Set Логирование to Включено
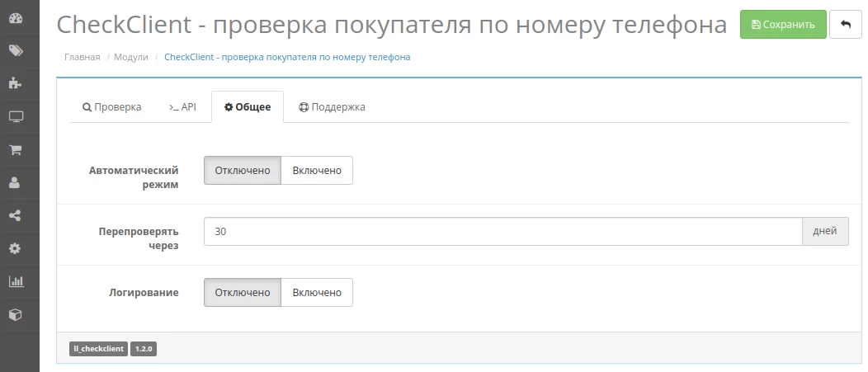 (317, 292)
